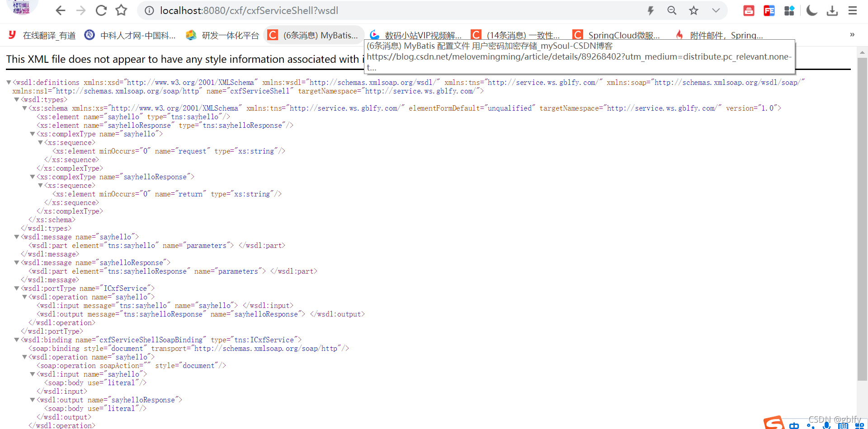Click the Sogou input method S icon
Image resolution: width=868 pixels, height=429 pixels.
click(x=774, y=423)
